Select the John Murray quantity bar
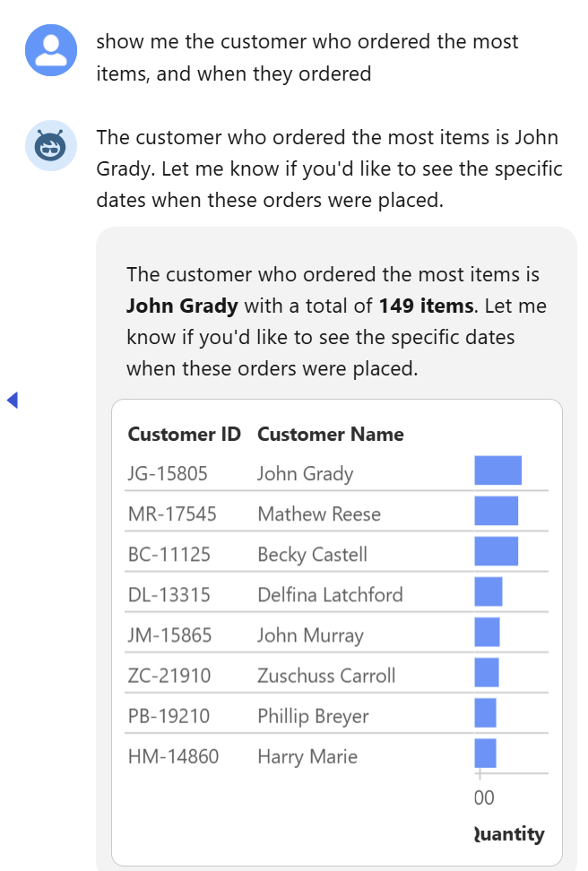588x871 pixels. [x=487, y=632]
